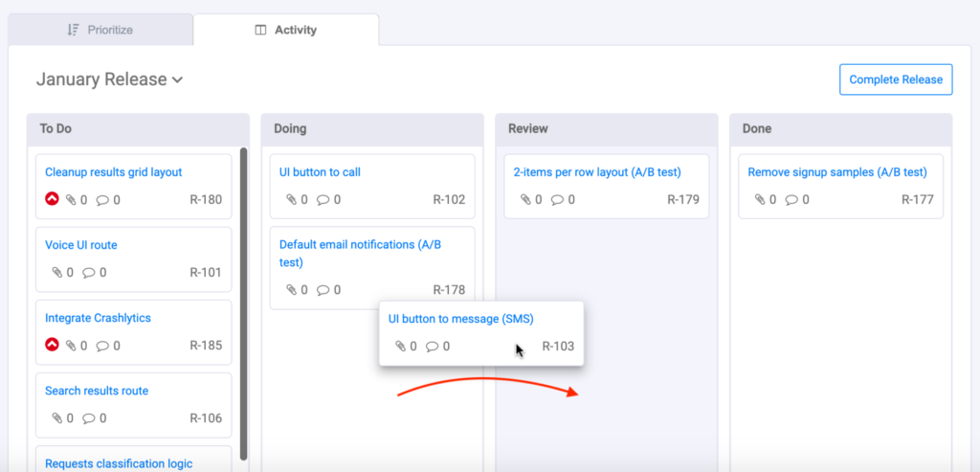Click the R-101 ticket ID

[206, 273]
